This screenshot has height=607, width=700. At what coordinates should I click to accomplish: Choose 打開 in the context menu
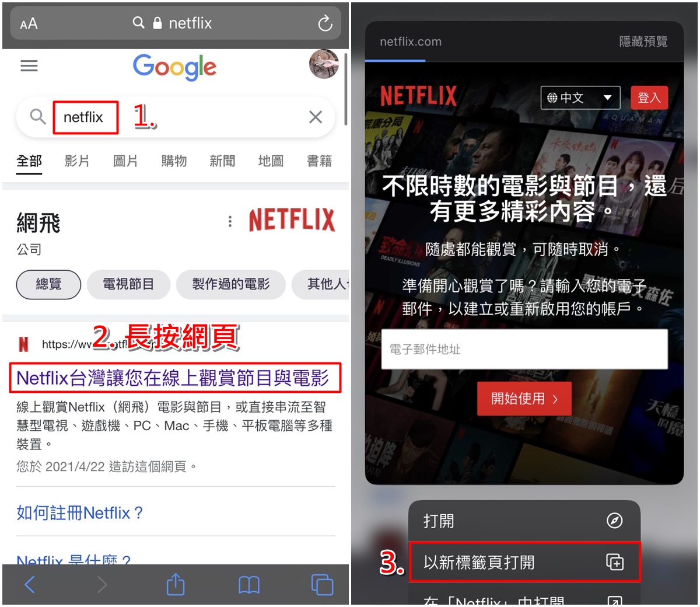524,521
